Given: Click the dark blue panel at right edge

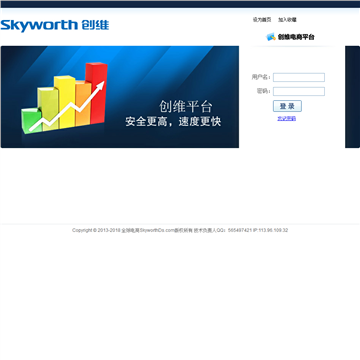Looking at the screenshot, I should (352, 97).
